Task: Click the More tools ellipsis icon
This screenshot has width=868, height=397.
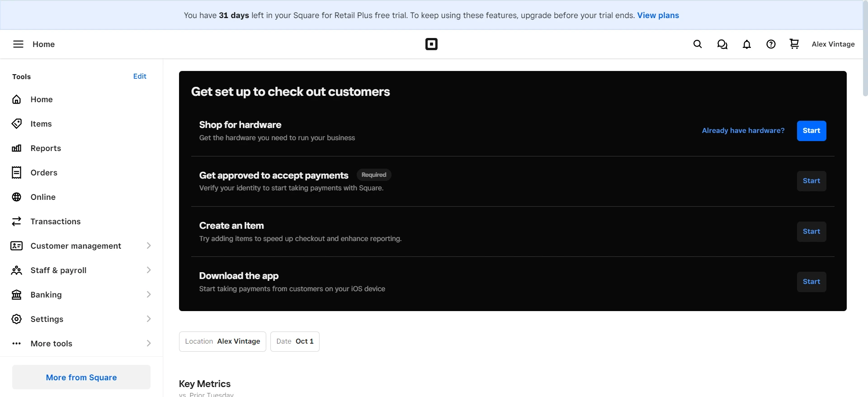Action: pyautogui.click(x=17, y=344)
